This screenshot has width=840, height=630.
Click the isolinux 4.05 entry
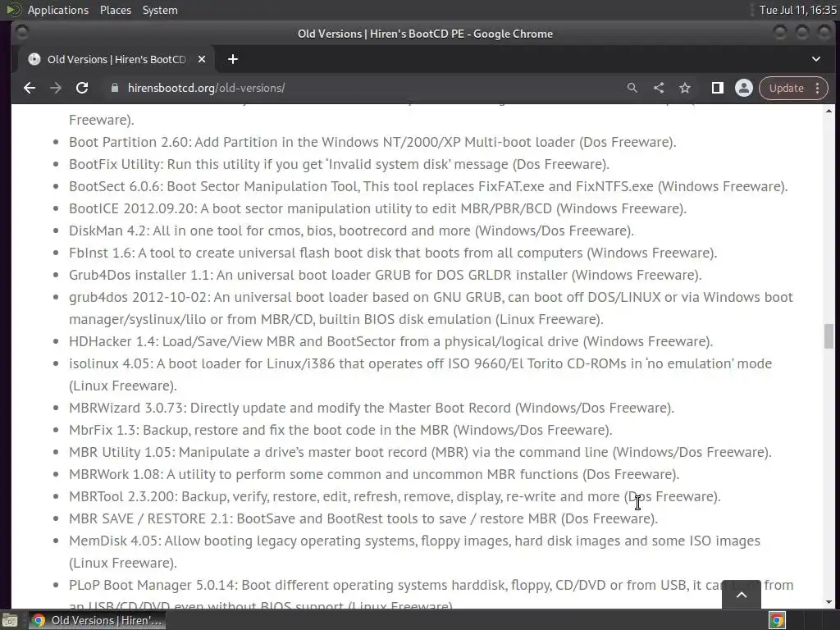tap(421, 374)
